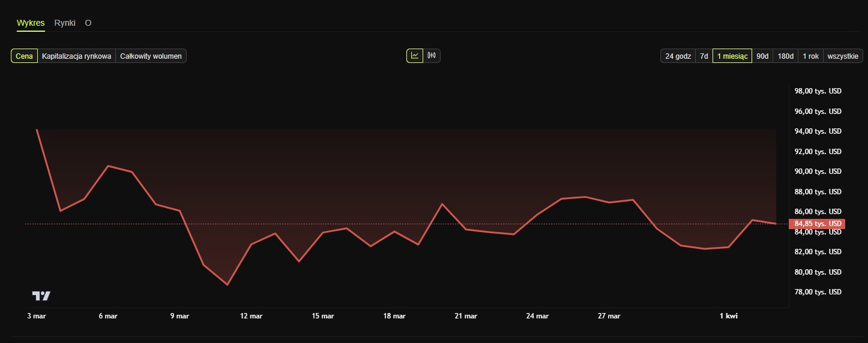This screenshot has width=868, height=343.
Task: Select Całkowity wolumen data option
Action: pos(151,56)
